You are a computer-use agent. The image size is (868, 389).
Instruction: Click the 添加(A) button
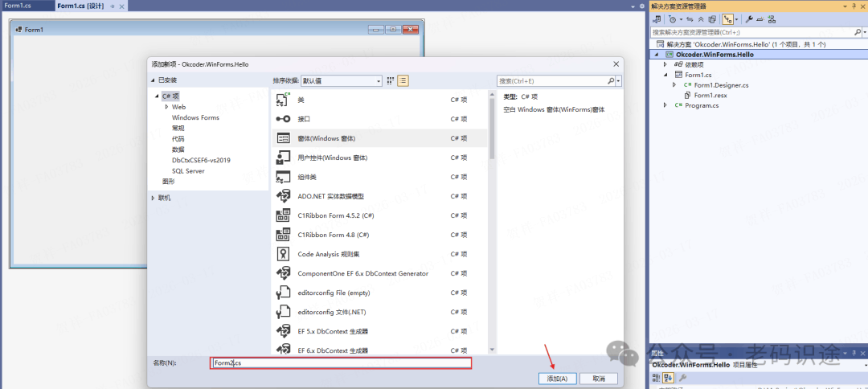(x=557, y=379)
